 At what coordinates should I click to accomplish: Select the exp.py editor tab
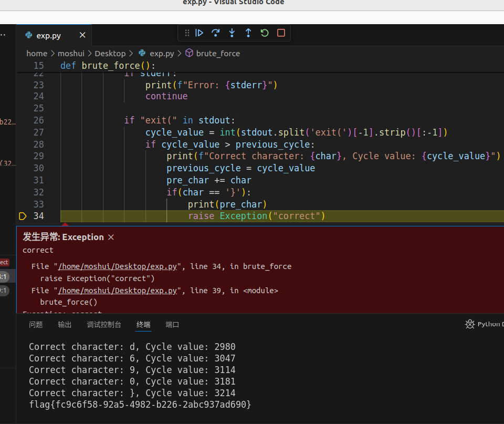point(48,36)
